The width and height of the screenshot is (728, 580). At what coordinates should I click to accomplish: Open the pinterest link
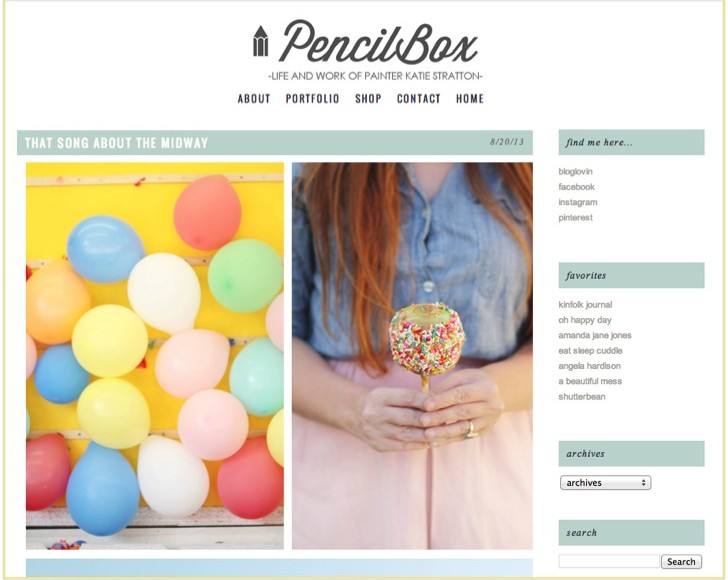tap(575, 217)
